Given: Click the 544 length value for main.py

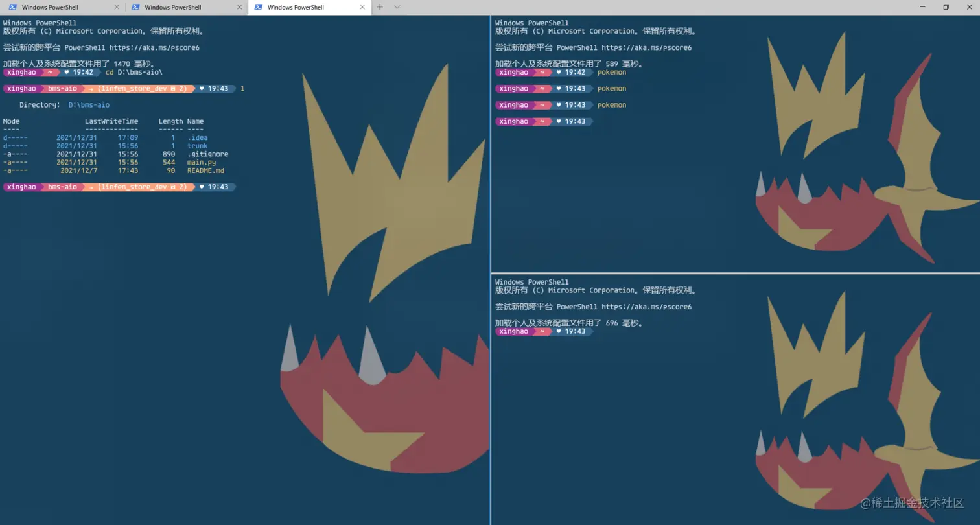Looking at the screenshot, I should [x=169, y=163].
